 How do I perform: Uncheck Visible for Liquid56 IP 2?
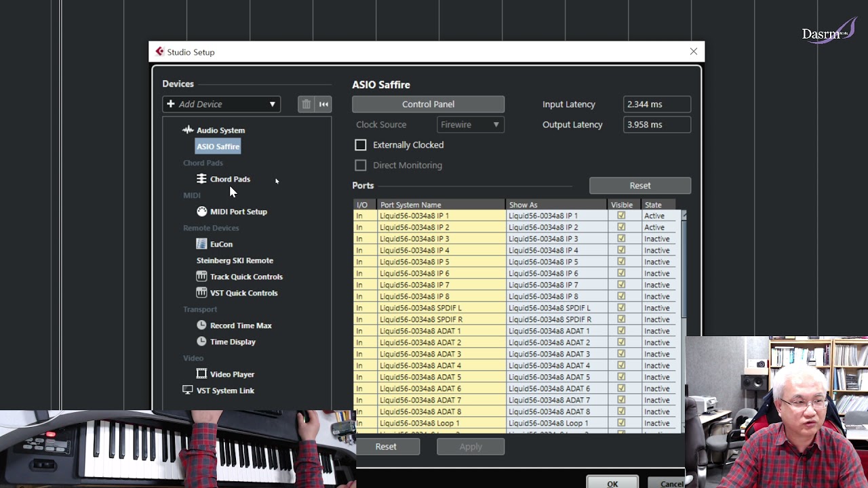[x=621, y=227]
